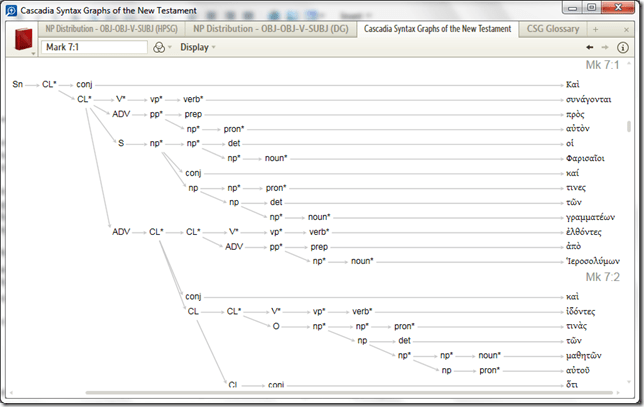Switch to NP Distribution (HPSG) tab

[110, 29]
